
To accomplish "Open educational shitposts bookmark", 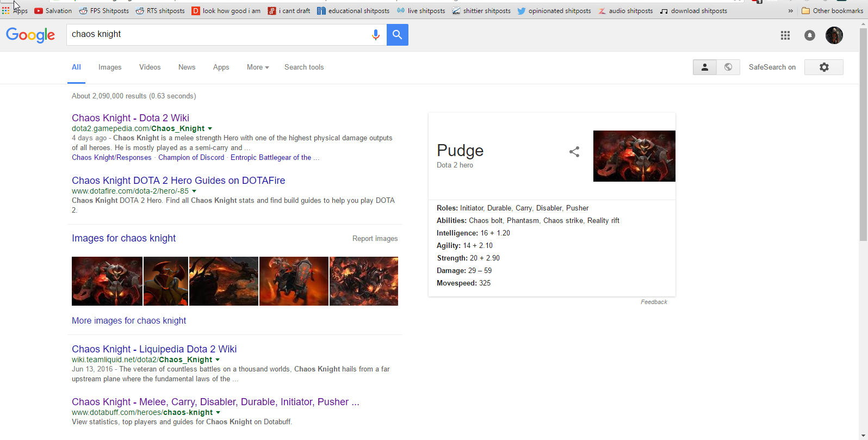I will click(x=354, y=11).
